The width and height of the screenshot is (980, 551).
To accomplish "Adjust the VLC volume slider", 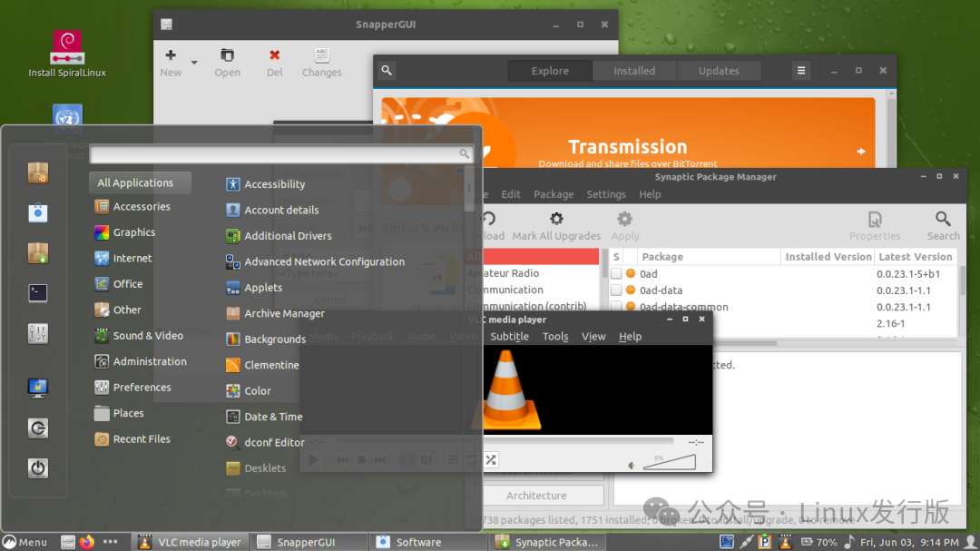I will 670,463.
